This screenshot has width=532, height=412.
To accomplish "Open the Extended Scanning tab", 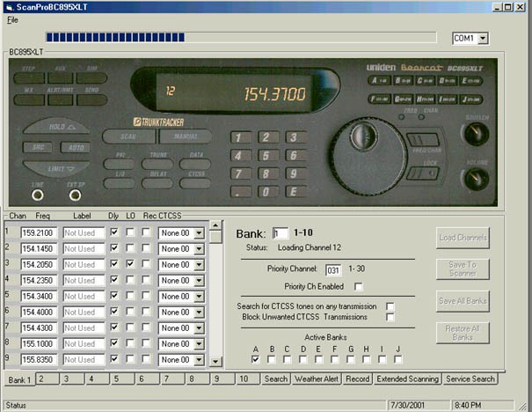I will tap(407, 379).
